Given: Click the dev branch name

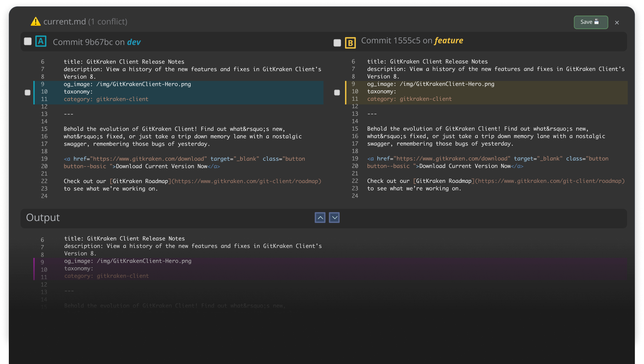Looking at the screenshot, I should tap(134, 42).
